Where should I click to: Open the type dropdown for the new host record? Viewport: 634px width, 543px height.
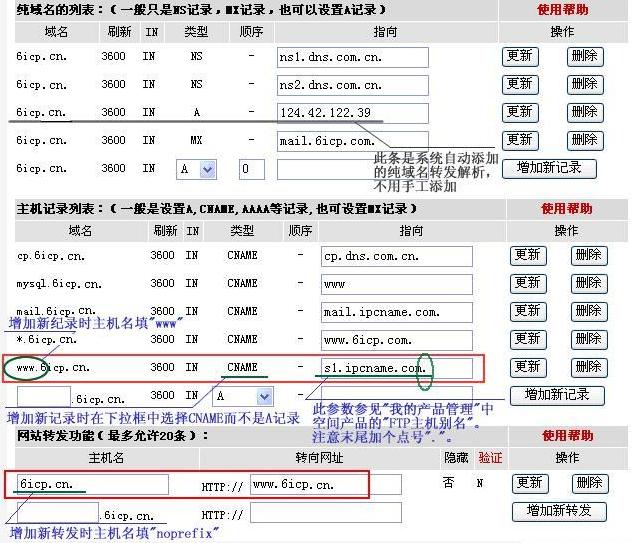point(243,396)
